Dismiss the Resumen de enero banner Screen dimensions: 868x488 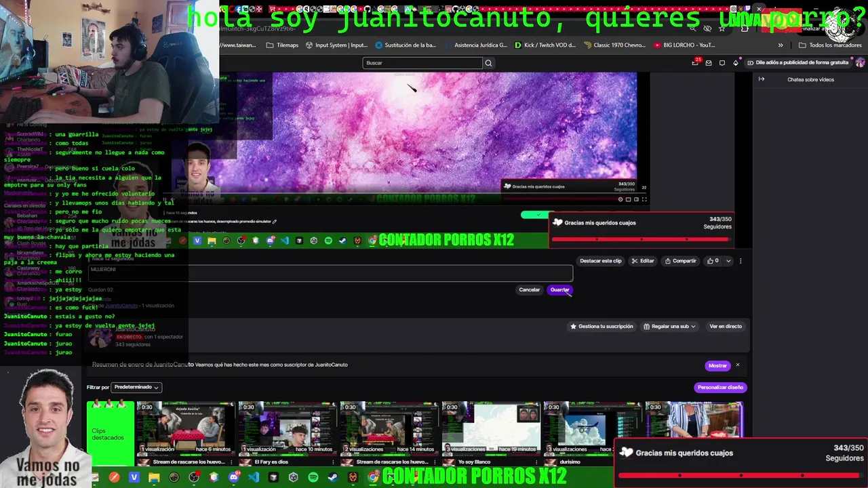pos(738,365)
